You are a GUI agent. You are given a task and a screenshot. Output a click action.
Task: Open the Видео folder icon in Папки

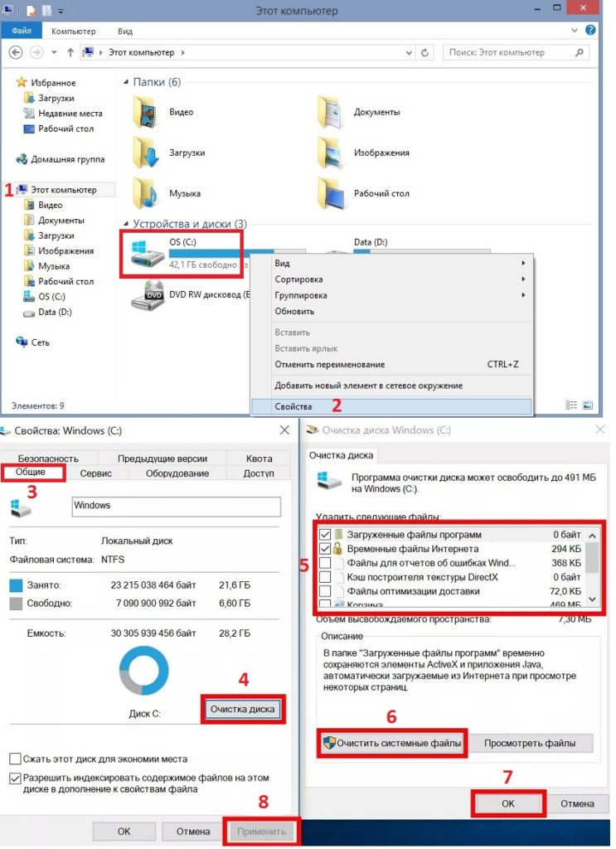point(144,112)
